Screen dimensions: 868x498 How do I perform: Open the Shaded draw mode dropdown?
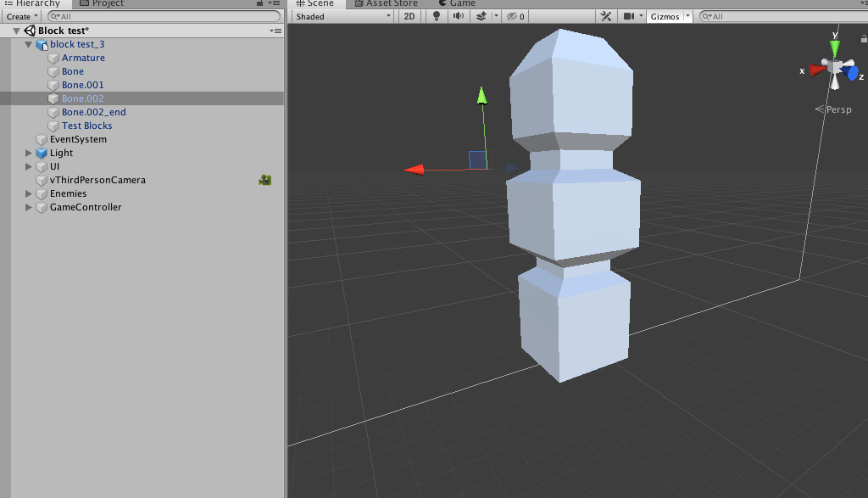[x=343, y=16]
